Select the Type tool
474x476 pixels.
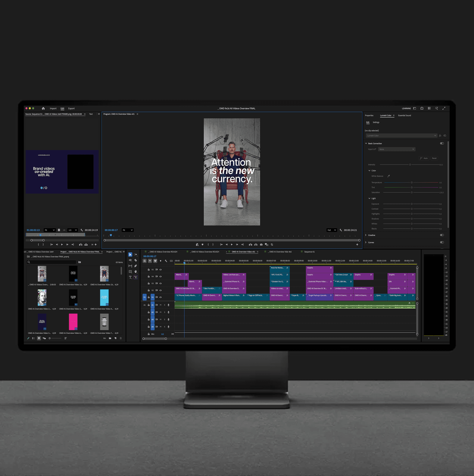130,277
